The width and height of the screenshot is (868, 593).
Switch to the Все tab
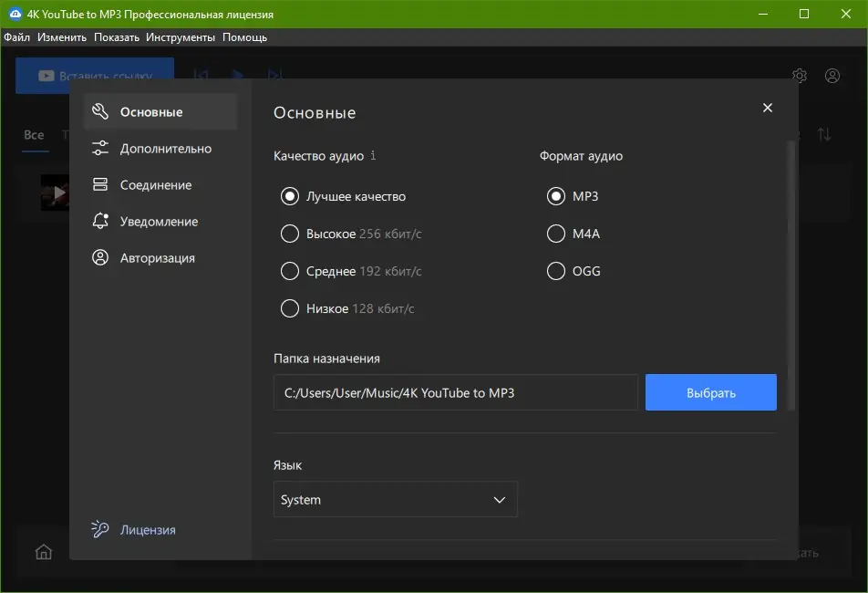tap(34, 134)
